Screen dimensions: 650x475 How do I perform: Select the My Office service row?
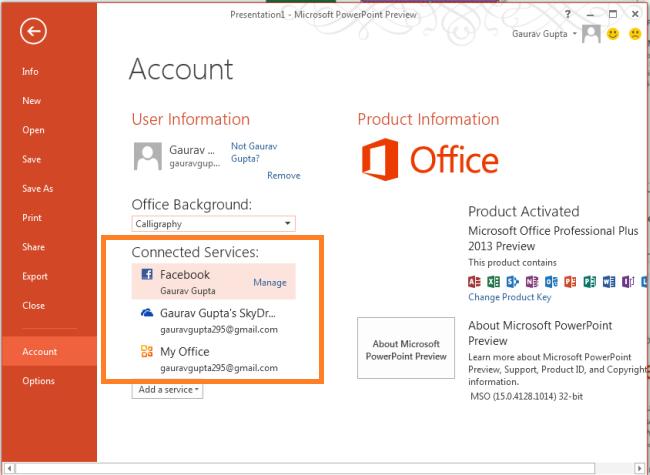[213, 359]
